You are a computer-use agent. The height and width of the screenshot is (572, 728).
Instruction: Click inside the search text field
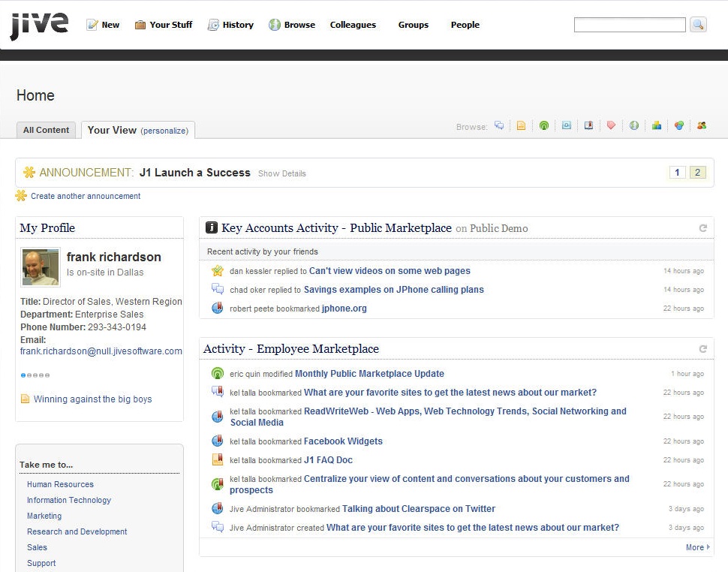click(x=629, y=25)
